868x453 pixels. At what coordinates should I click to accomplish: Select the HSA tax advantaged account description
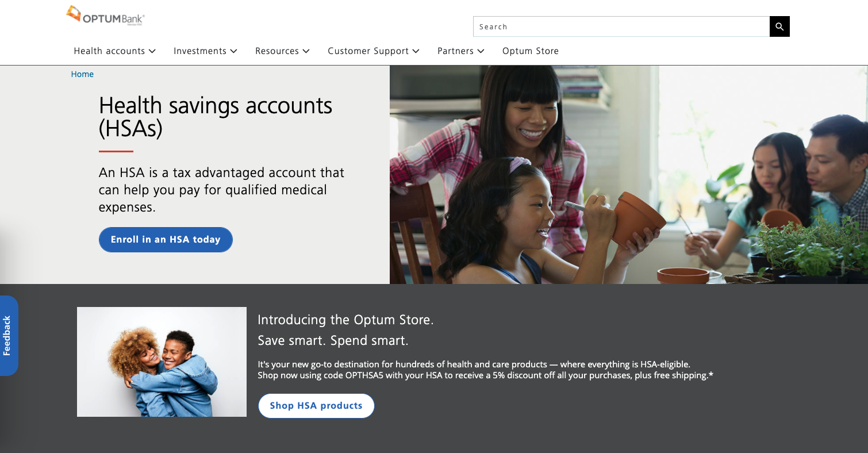pyautogui.click(x=221, y=190)
